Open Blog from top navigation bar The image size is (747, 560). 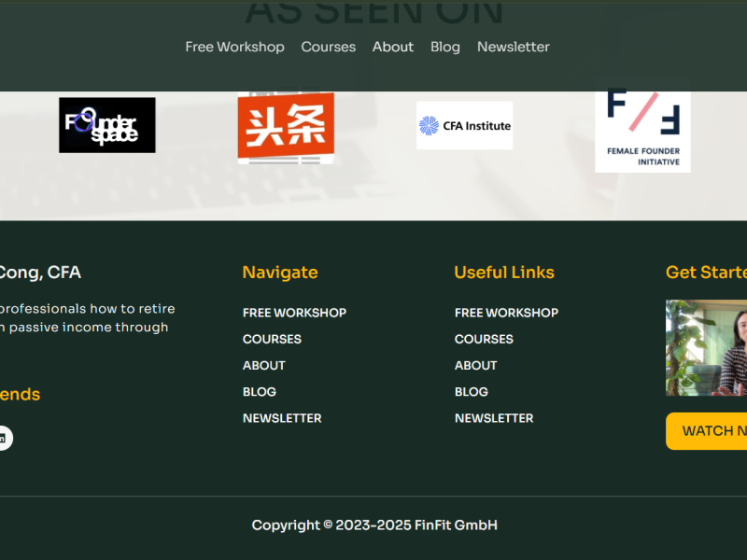(x=444, y=47)
